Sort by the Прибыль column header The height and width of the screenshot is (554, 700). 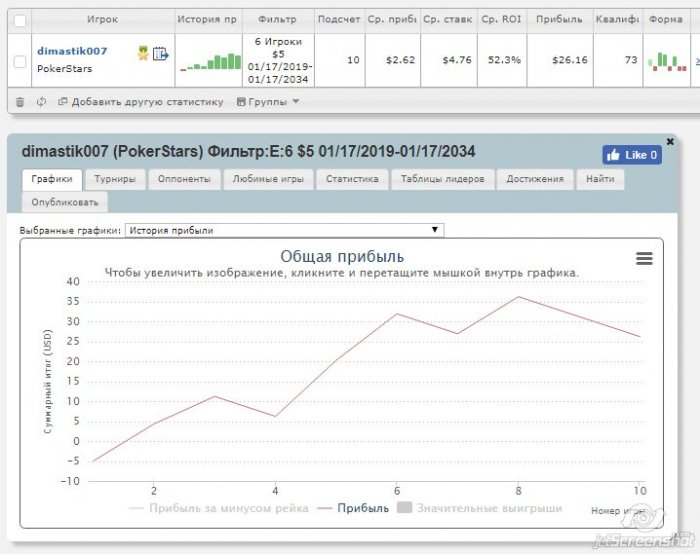pos(559,19)
